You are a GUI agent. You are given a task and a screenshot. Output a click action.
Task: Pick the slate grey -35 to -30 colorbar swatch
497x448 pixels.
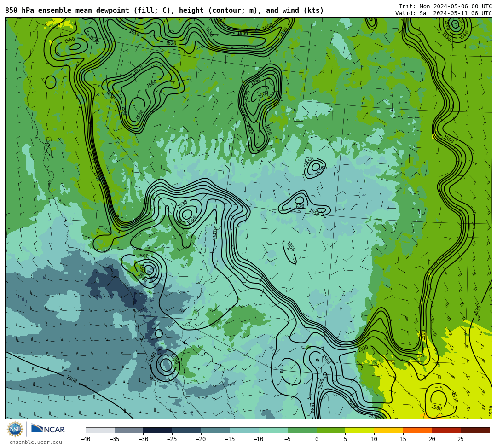(x=129, y=430)
